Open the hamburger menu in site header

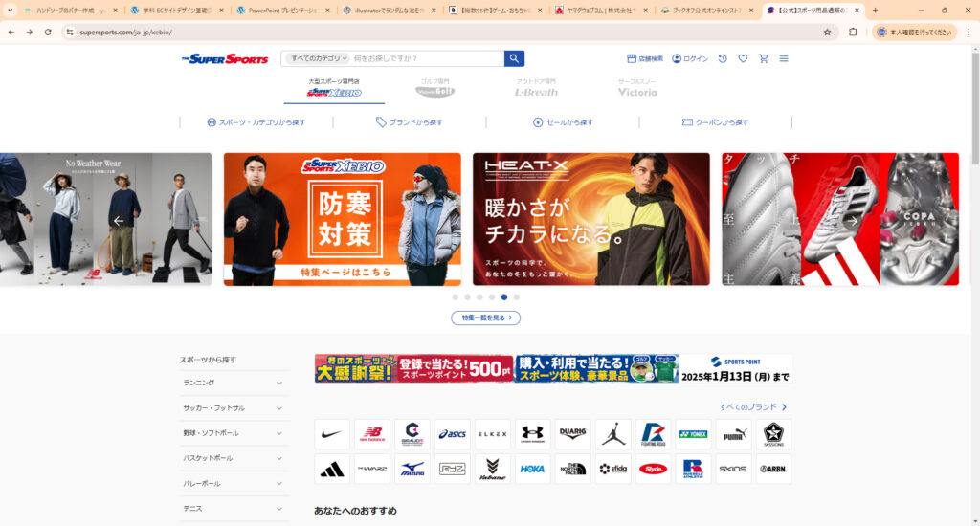[784, 58]
